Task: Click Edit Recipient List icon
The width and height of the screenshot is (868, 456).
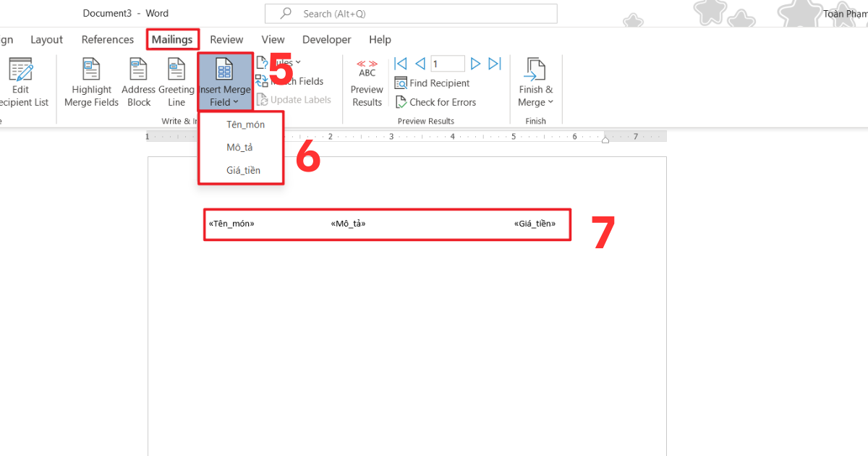Action: (x=20, y=69)
